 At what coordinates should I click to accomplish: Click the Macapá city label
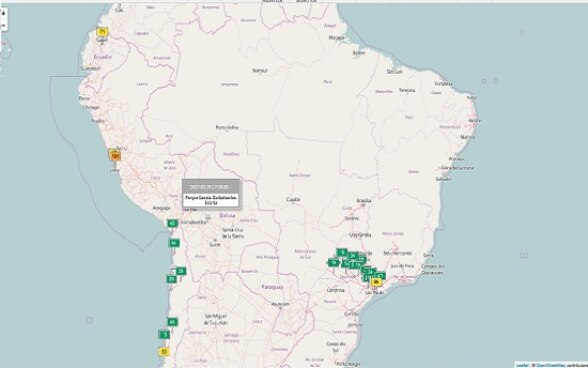tap(336, 38)
